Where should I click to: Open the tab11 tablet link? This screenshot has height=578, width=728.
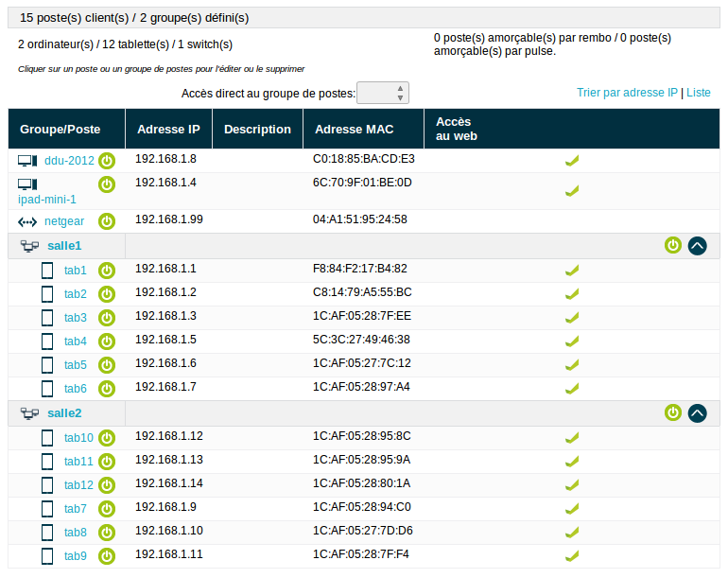(x=78, y=462)
